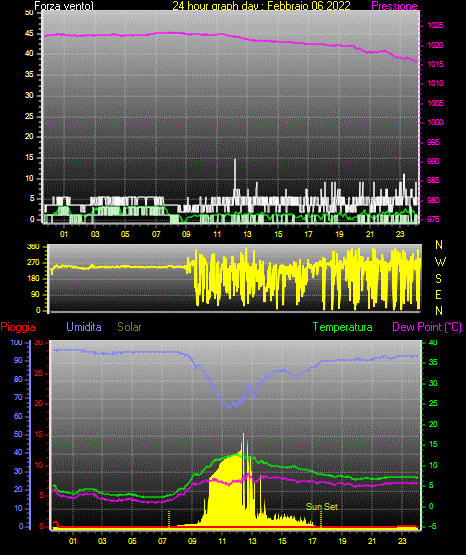Click the Dew Point (°C) legend label
The height and width of the screenshot is (555, 466).
pos(427,327)
